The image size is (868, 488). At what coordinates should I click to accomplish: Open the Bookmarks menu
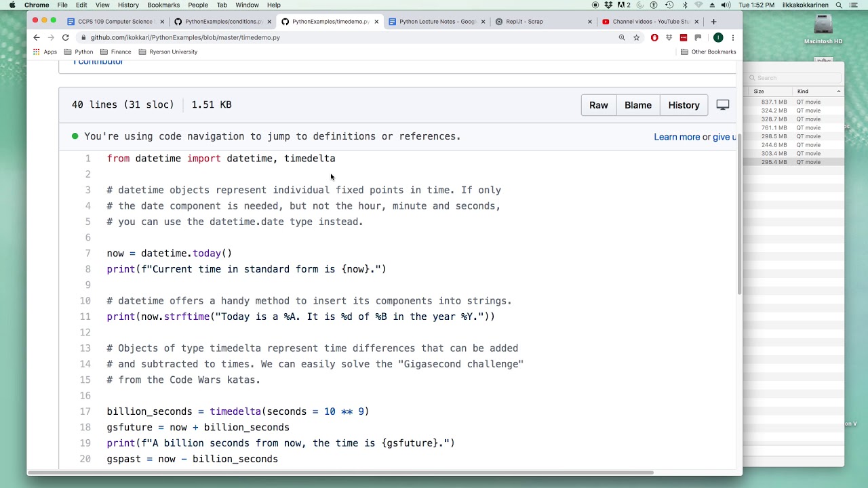coord(163,5)
